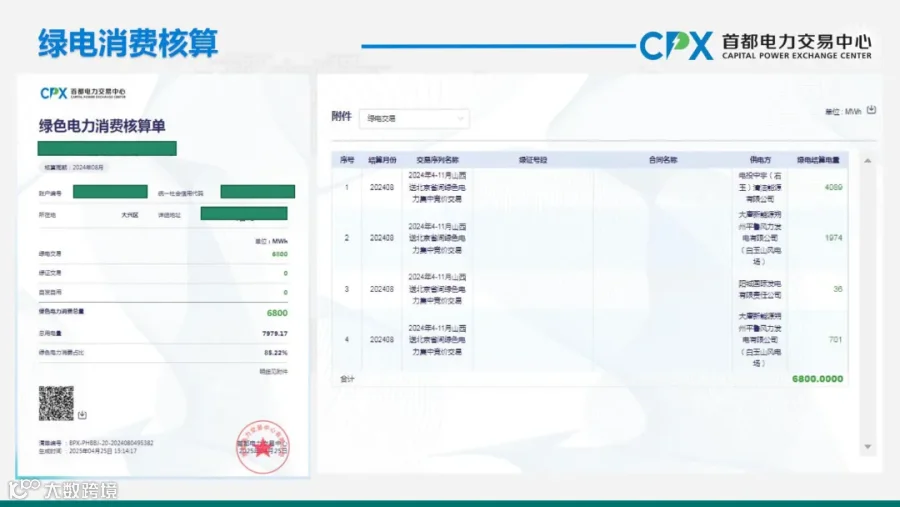900x507 pixels.
Task: Open the QR code on the settlement sheet
Action: coord(56,403)
